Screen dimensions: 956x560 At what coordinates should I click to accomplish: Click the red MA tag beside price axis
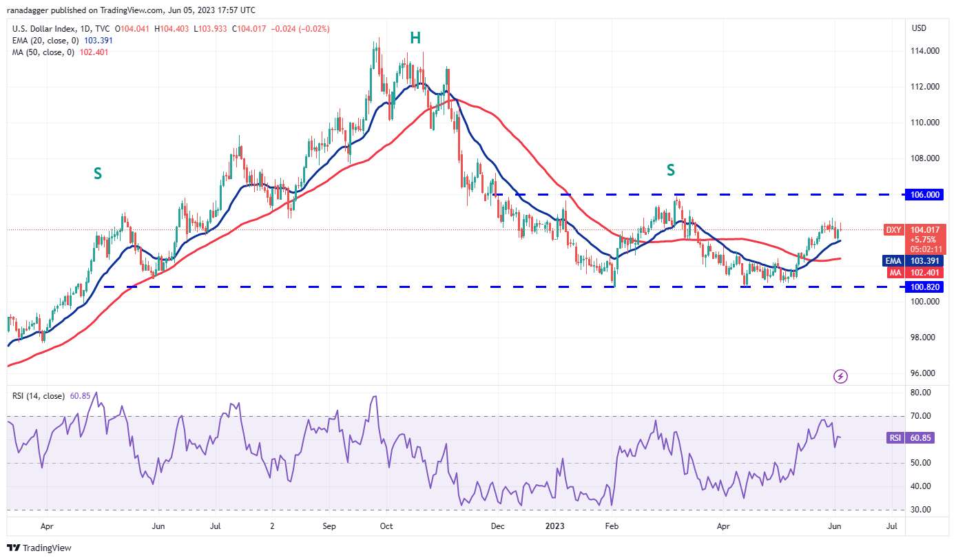pos(893,273)
